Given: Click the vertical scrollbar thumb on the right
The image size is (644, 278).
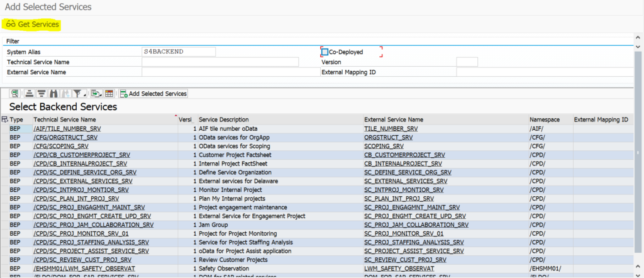Looking at the screenshot, I should click(639, 152).
